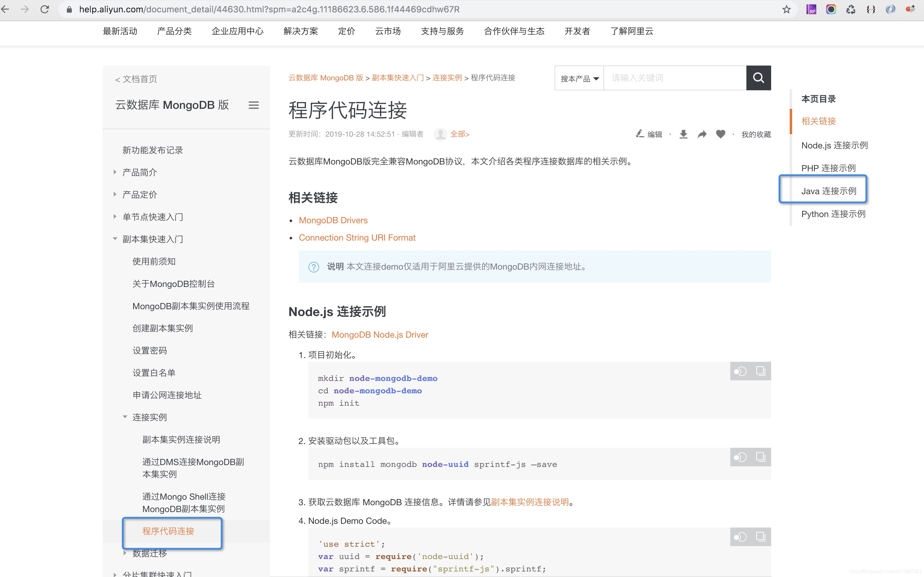The height and width of the screenshot is (577, 924).
Task: Copy the npm install code block
Action: [x=761, y=457]
